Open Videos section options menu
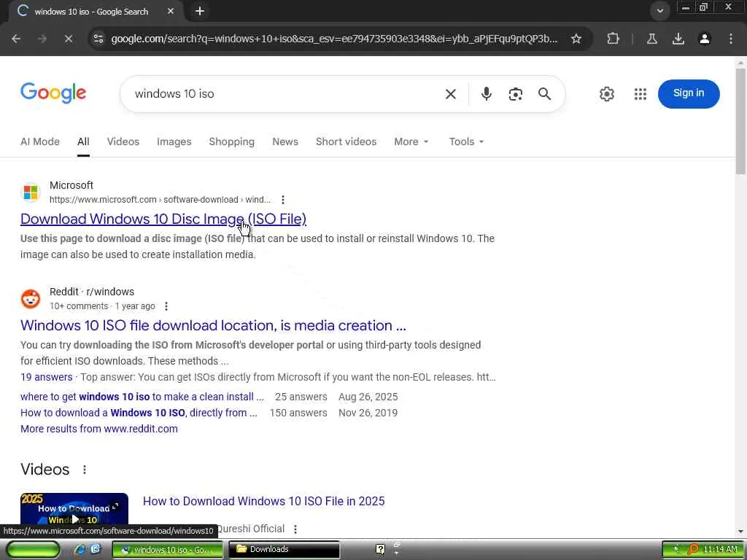This screenshot has height=560, width=747. click(x=85, y=470)
